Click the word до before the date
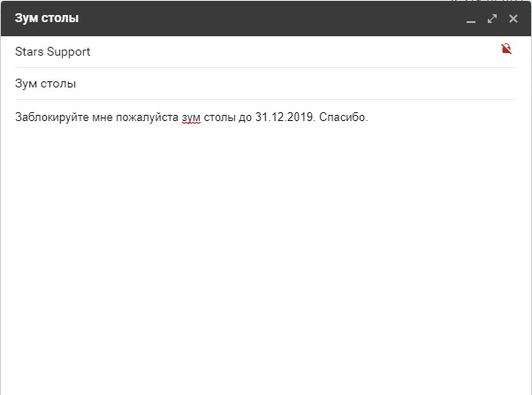This screenshot has height=395, width=532. [x=246, y=118]
